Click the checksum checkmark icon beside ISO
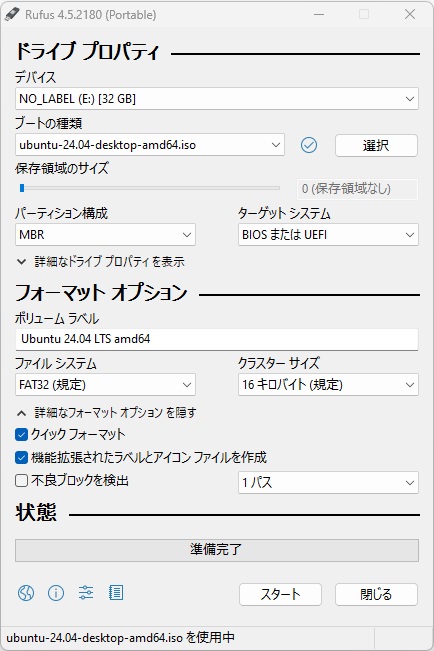Viewport: 434px width, 651px height. [309, 145]
